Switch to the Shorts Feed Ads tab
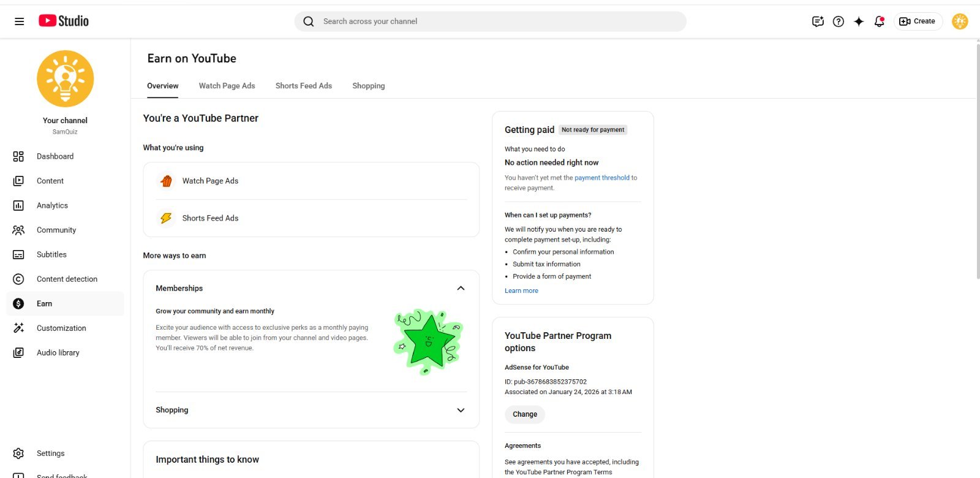The height and width of the screenshot is (478, 980). pyautogui.click(x=303, y=86)
